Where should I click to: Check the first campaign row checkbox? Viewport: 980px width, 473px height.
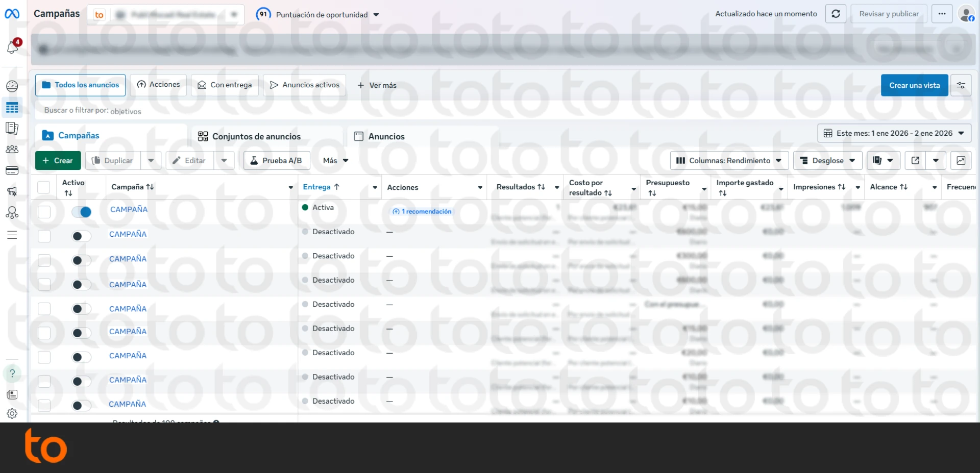pos(44,212)
